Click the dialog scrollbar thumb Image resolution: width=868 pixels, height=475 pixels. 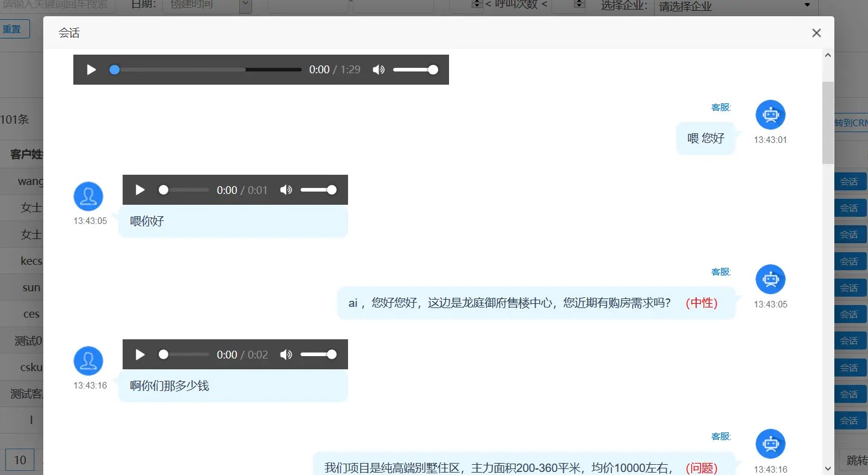(828, 123)
